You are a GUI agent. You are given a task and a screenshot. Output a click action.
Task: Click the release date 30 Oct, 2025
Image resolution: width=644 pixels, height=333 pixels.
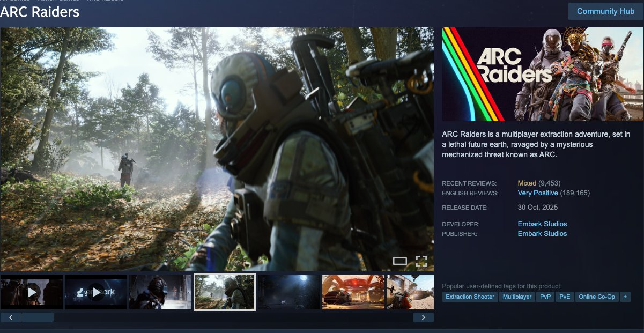pyautogui.click(x=538, y=208)
